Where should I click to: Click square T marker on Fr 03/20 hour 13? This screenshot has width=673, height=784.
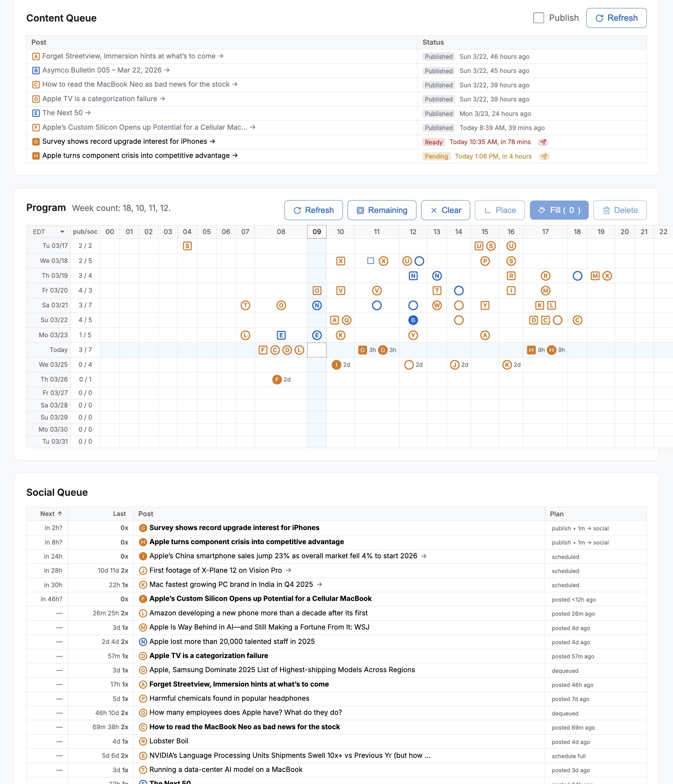pyautogui.click(x=437, y=290)
